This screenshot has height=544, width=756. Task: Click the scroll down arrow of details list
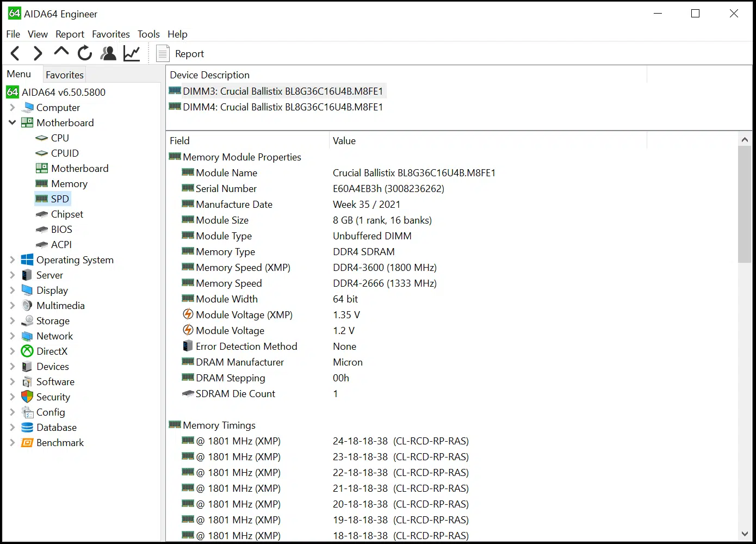pyautogui.click(x=745, y=534)
